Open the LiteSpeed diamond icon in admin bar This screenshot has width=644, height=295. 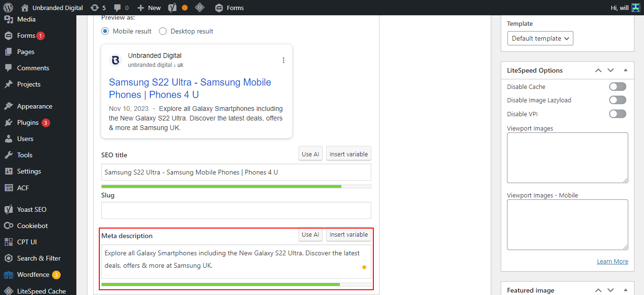(200, 8)
